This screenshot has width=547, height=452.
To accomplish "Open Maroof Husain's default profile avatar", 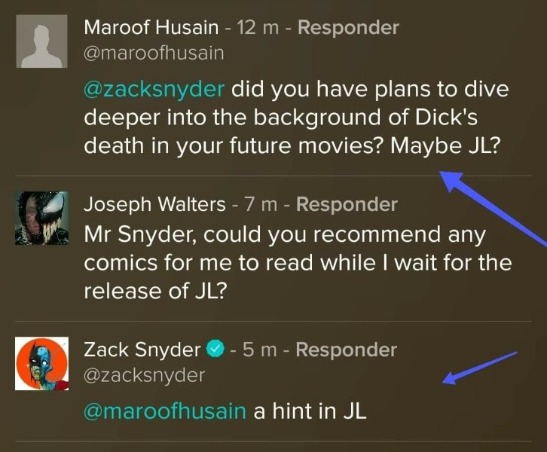I will (42, 41).
